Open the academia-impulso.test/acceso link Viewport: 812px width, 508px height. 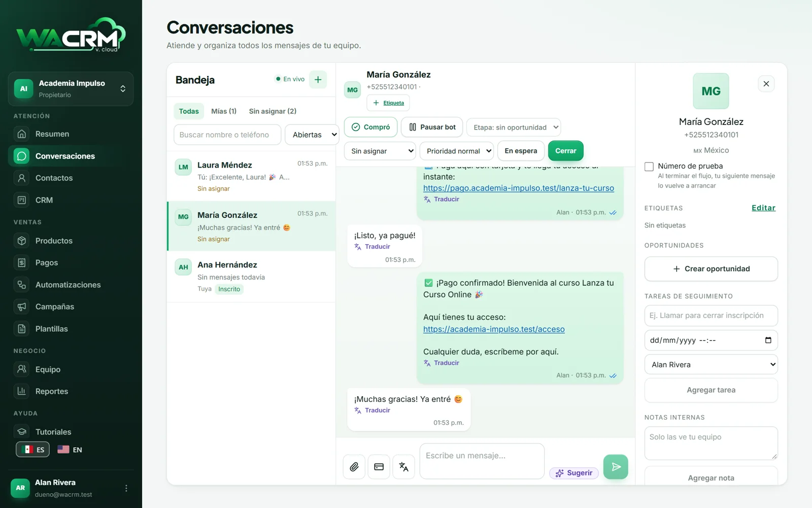[494, 329]
